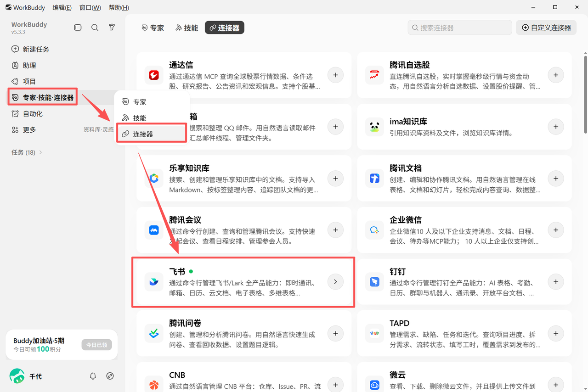This screenshot has width=588, height=392.
Task: Click the TAPD logo icon
Action: coord(374,333)
